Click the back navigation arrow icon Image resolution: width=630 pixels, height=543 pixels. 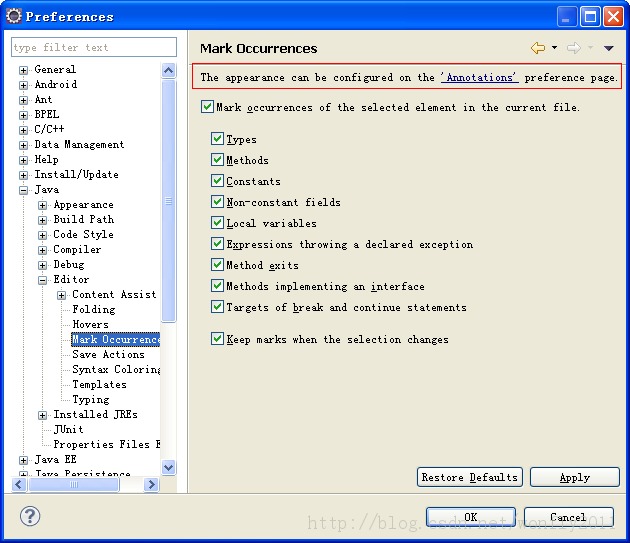click(538, 48)
